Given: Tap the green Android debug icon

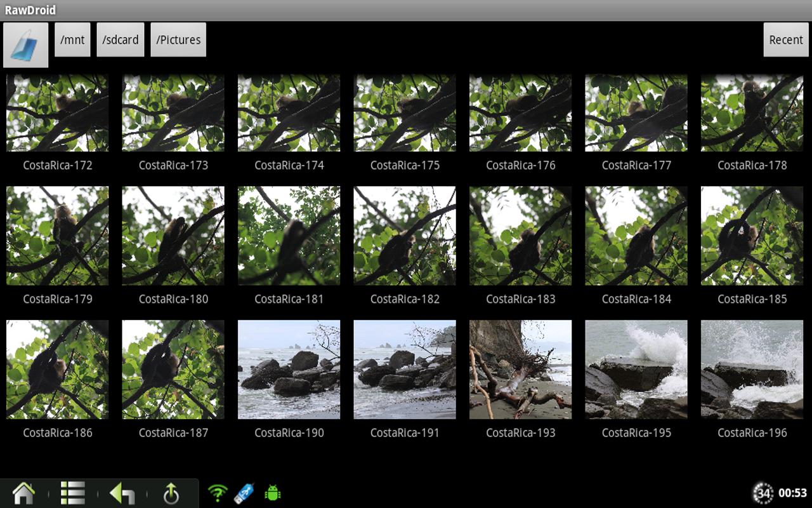Looking at the screenshot, I should pos(272,493).
